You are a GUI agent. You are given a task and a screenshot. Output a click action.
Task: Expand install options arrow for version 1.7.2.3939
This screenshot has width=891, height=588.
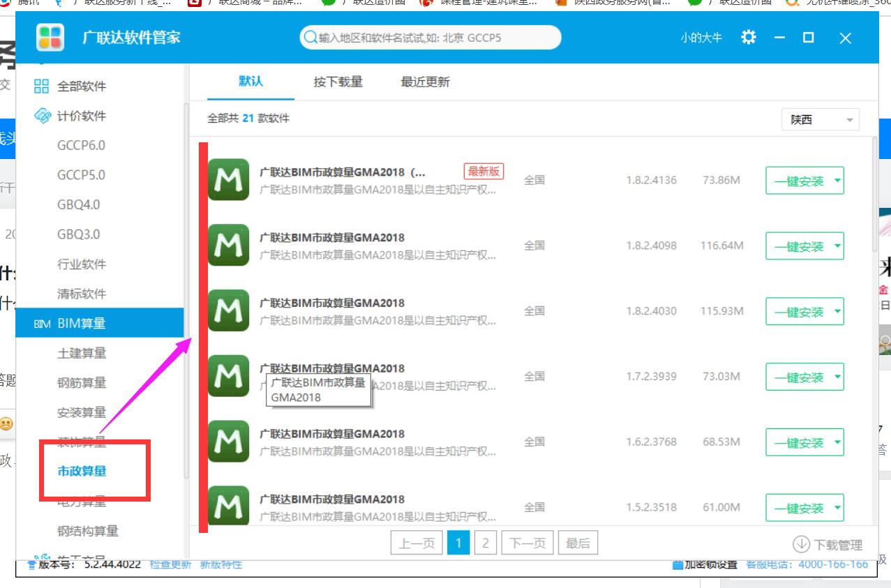[837, 378]
